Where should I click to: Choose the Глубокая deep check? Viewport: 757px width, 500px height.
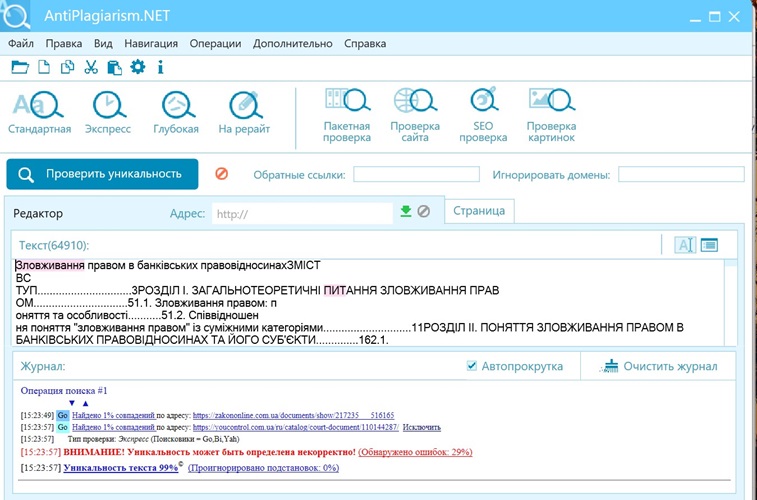pyautogui.click(x=176, y=112)
